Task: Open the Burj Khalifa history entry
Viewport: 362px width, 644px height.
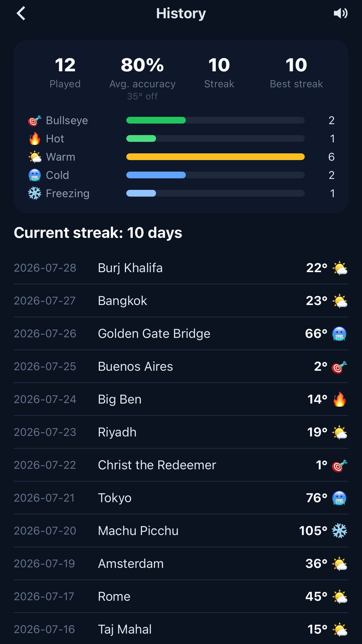Action: pos(181,268)
